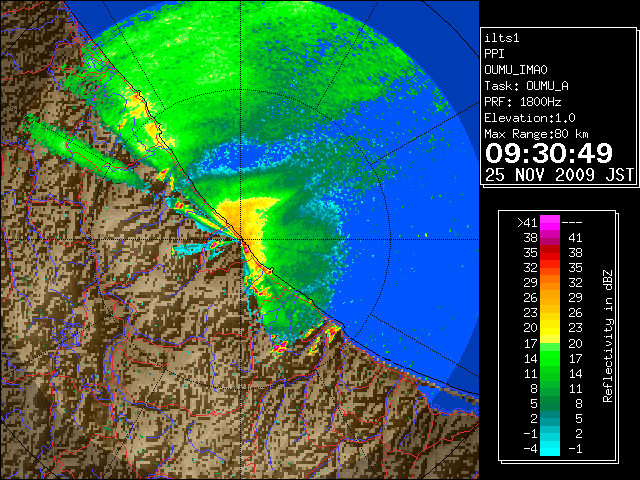
Task: Select the bright green band at 14 to 17
Action: (x=550, y=358)
